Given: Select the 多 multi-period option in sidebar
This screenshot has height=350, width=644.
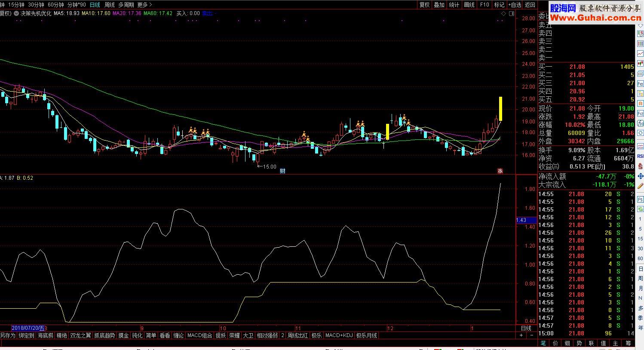Looking at the screenshot, I should (641, 308).
